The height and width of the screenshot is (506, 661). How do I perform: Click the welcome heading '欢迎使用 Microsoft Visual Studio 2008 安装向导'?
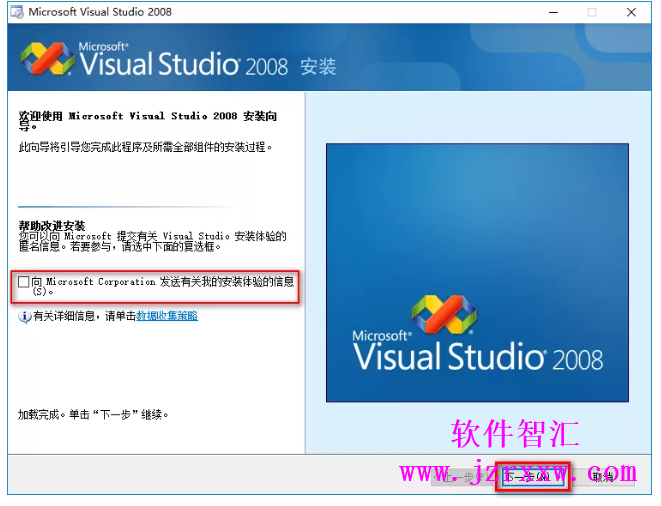(148, 121)
